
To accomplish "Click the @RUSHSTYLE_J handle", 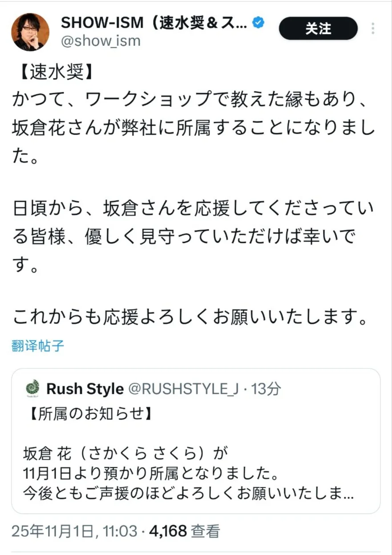I will (183, 389).
